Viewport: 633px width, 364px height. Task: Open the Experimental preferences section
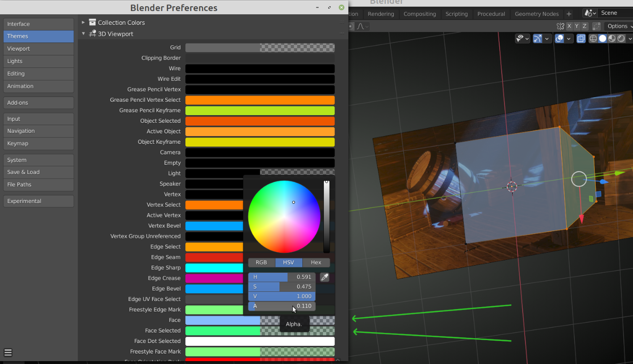pyautogui.click(x=39, y=201)
